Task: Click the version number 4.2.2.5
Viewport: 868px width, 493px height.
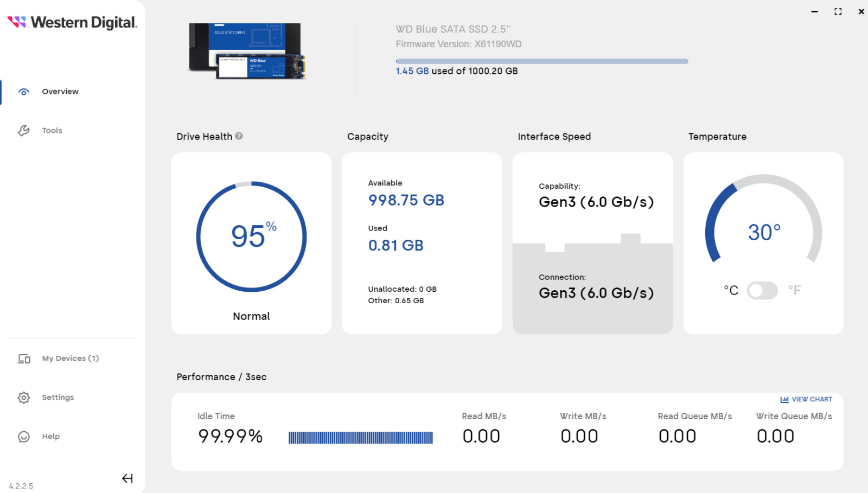Action: [x=21, y=486]
